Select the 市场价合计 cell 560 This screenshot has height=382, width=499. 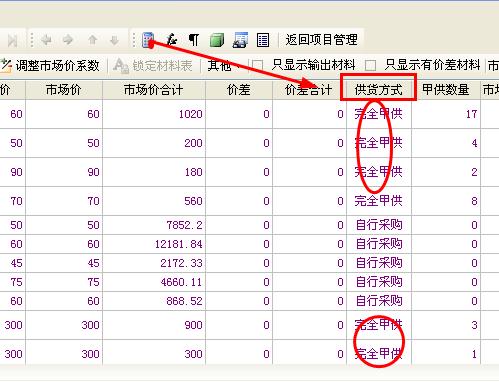pos(154,201)
